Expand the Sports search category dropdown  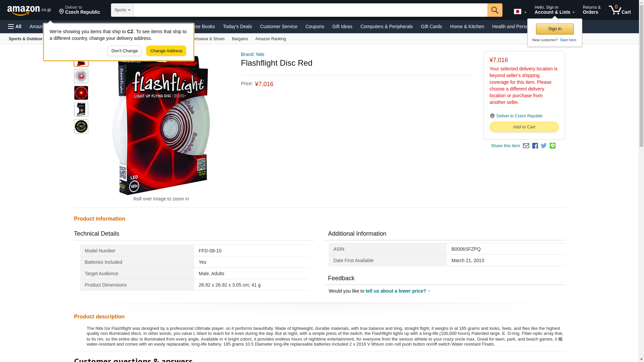122,10
